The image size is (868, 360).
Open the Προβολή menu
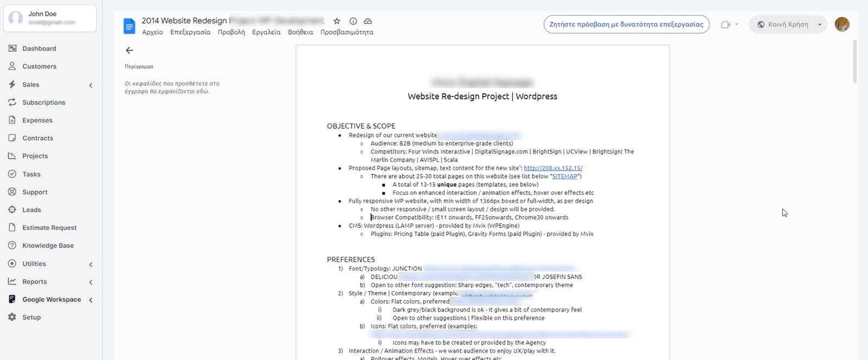pyautogui.click(x=231, y=32)
